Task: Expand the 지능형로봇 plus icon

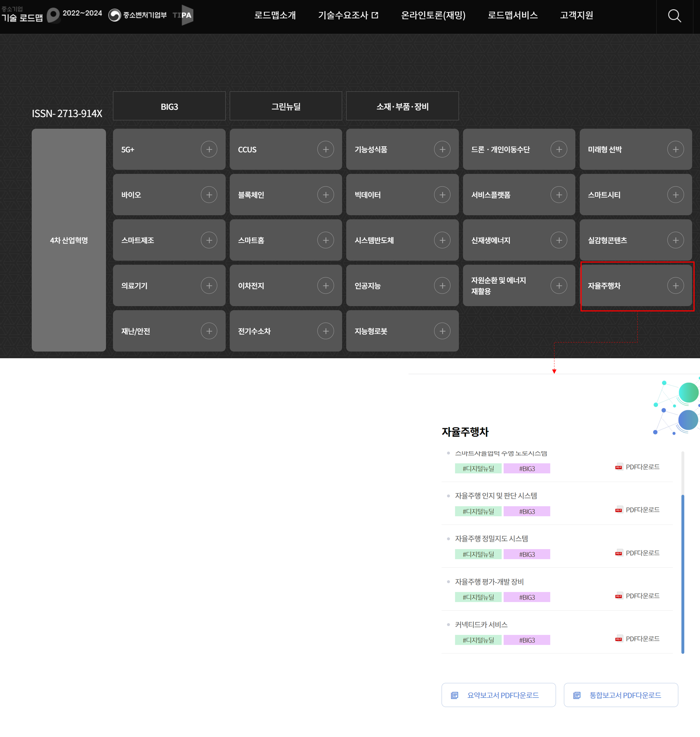Action: pos(442,331)
